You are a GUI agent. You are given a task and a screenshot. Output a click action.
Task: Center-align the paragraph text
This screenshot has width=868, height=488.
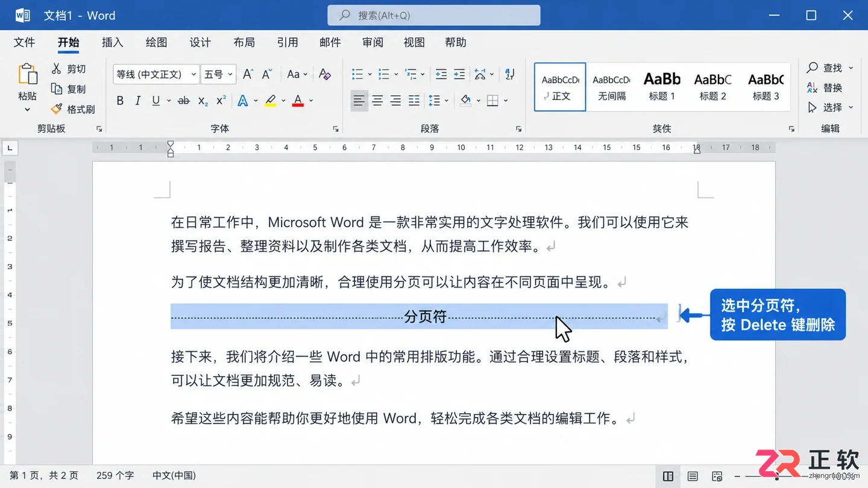[x=377, y=101]
